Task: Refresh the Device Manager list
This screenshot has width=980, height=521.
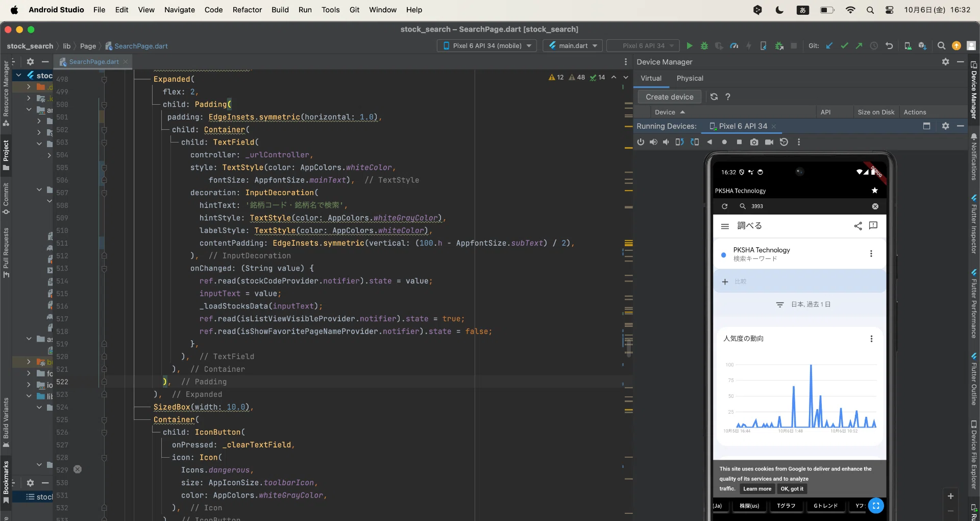Action: pos(714,97)
